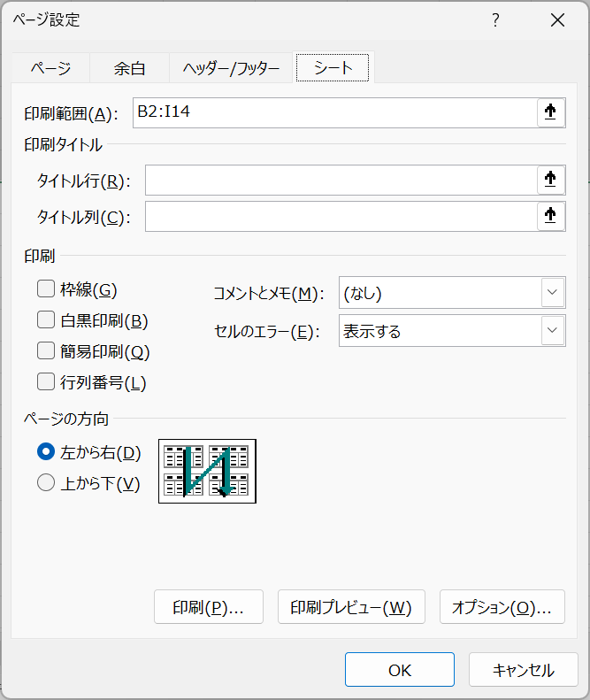590x700 pixels.
Task: Focus the タイトル列(C) input field
Action: (x=341, y=216)
